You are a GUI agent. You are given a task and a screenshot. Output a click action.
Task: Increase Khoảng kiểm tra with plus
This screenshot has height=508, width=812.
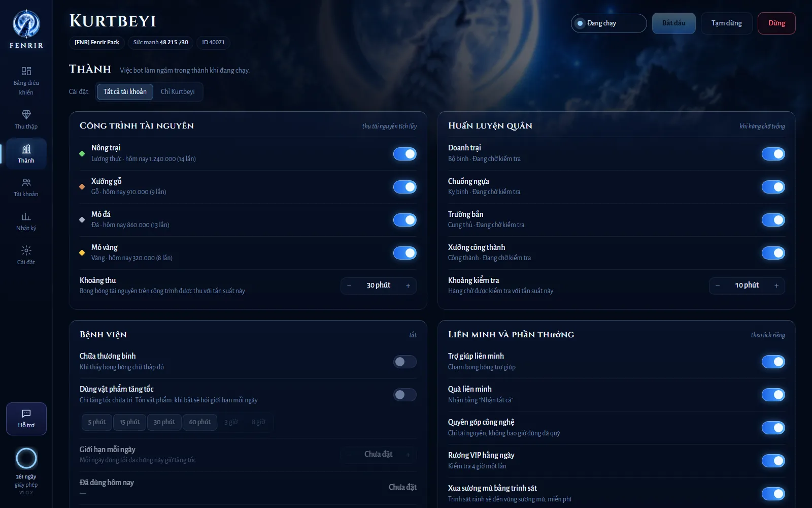click(776, 285)
